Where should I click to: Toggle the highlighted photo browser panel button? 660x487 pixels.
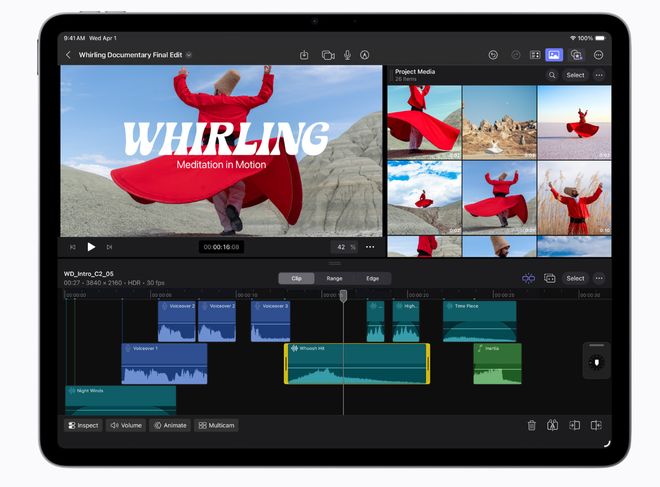pos(554,55)
